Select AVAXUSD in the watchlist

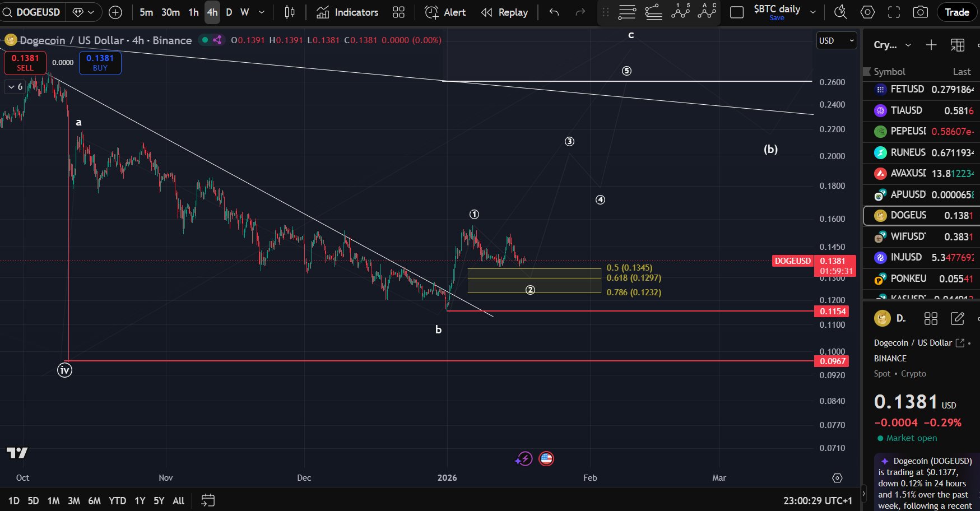tap(922, 173)
